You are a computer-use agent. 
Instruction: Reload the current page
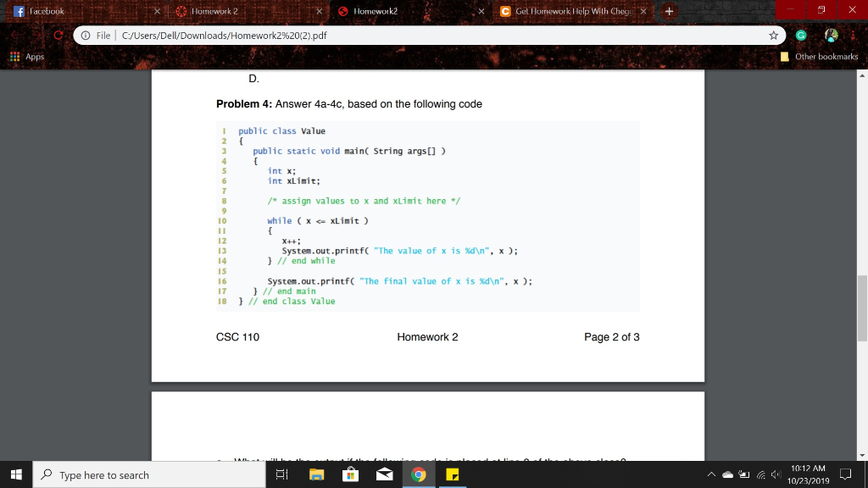[x=58, y=36]
